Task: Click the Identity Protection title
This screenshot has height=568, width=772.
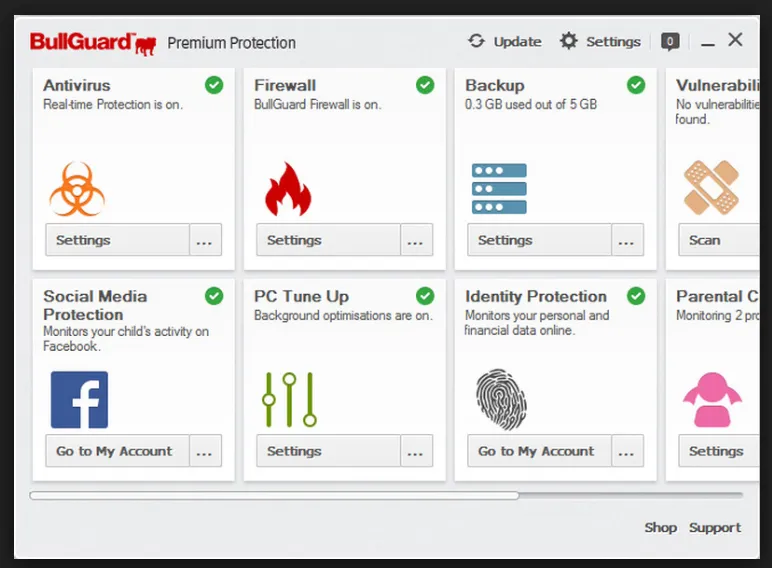Action: coord(536,296)
